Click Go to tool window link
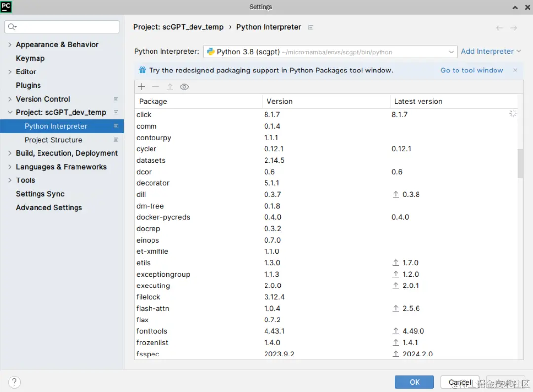Image resolution: width=533 pixels, height=392 pixels. click(471, 70)
